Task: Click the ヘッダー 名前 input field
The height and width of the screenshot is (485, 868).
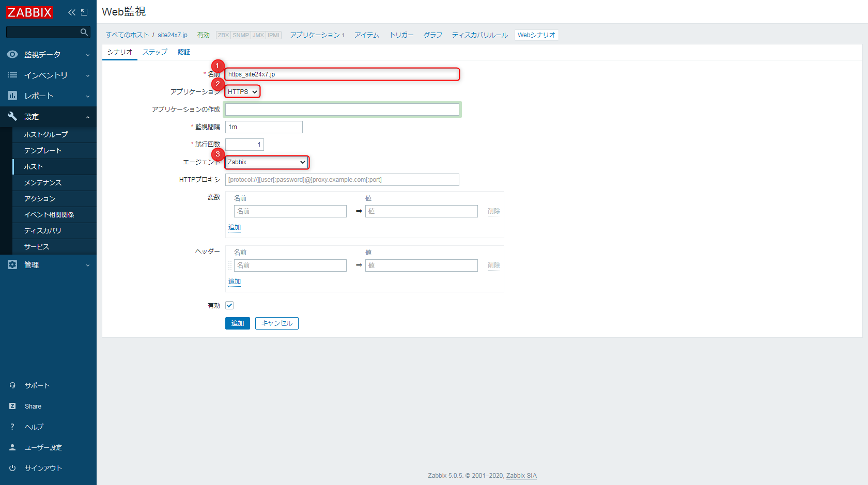Action: coord(290,265)
